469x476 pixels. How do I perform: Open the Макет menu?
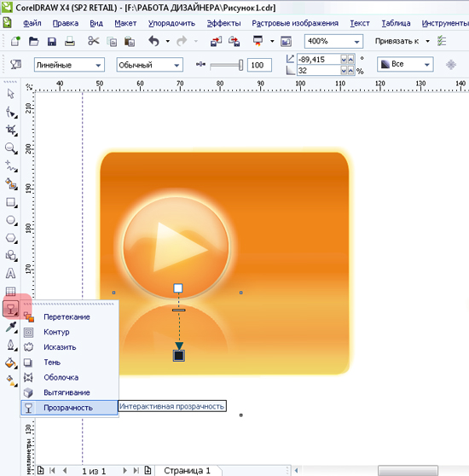[x=125, y=23]
